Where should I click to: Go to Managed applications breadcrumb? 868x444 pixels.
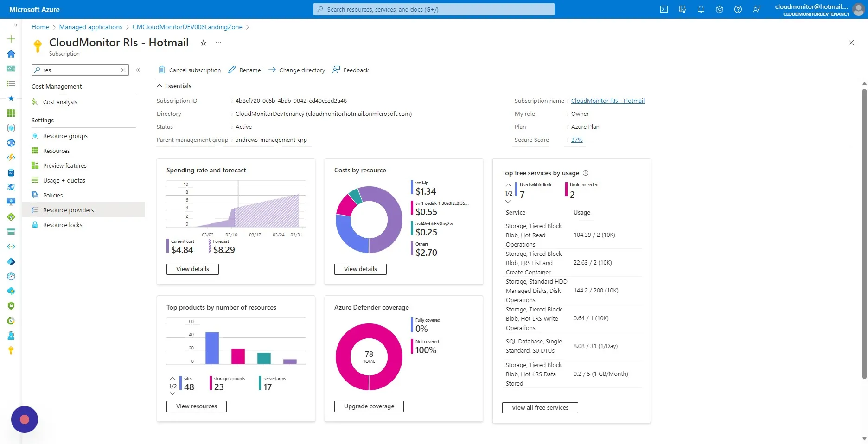click(91, 27)
